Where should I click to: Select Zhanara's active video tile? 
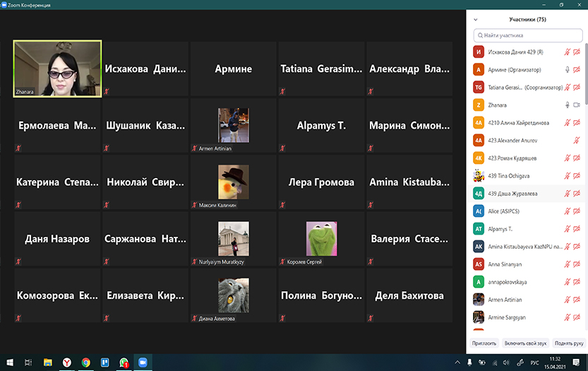58,68
